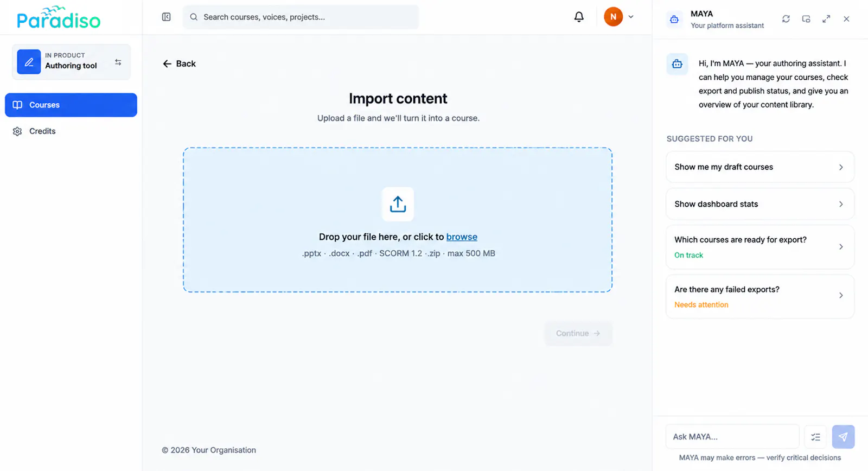The width and height of the screenshot is (868, 471).
Task: Pop out the MAYA chat window
Action: click(x=806, y=19)
